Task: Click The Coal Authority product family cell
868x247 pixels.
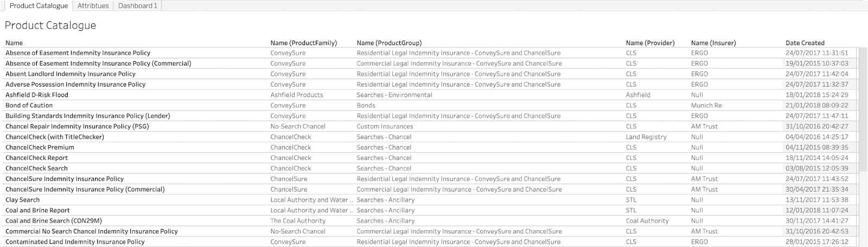Action: point(298,220)
